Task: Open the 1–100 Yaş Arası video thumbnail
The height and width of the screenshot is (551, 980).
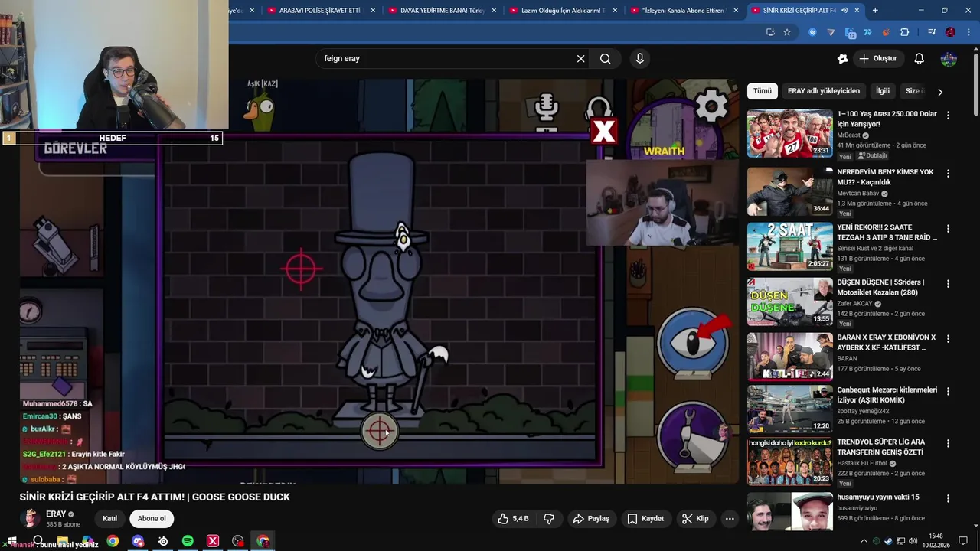Action: click(x=789, y=133)
